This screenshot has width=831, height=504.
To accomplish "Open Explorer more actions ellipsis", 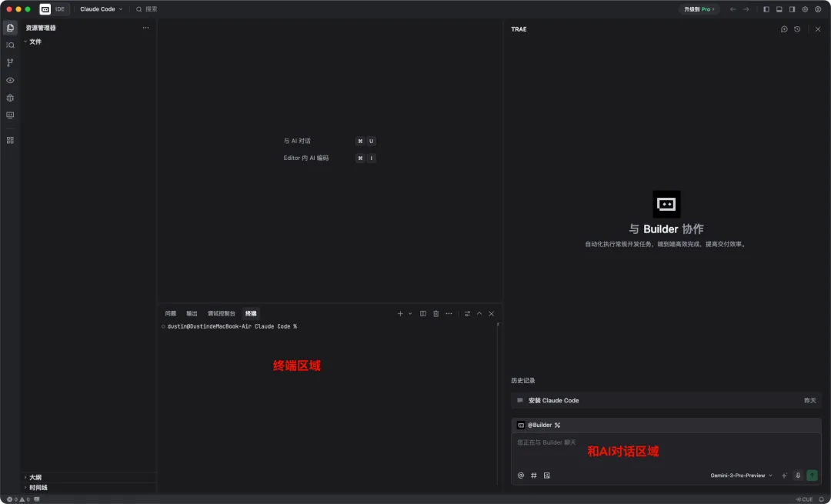I will point(145,28).
